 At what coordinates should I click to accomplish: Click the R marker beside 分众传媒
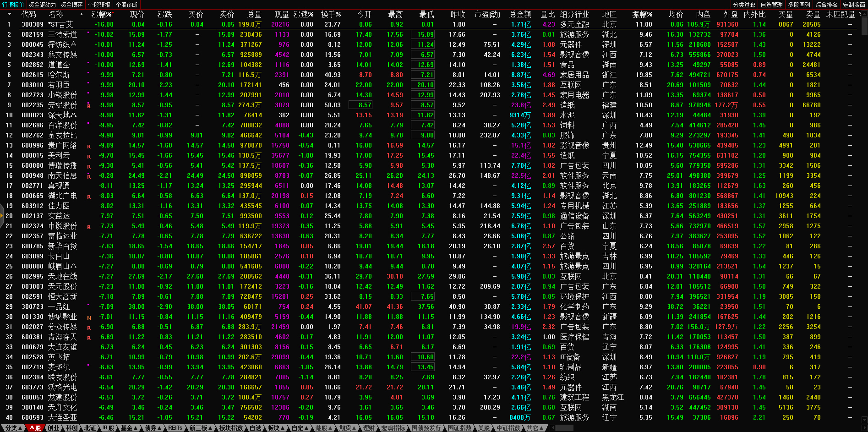point(89,328)
